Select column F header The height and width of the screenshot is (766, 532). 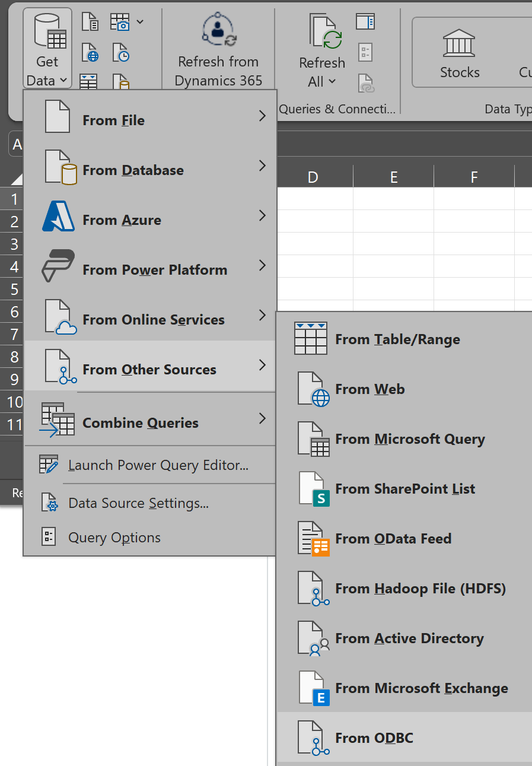tap(474, 176)
